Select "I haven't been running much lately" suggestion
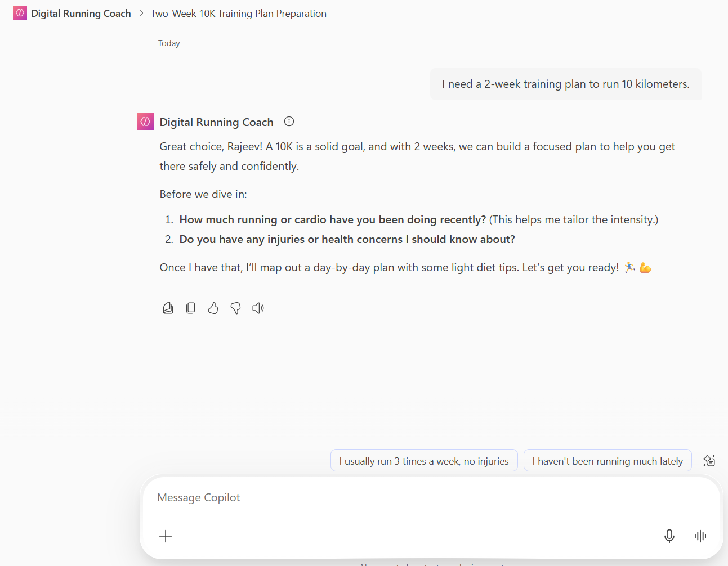728x566 pixels. click(x=607, y=461)
